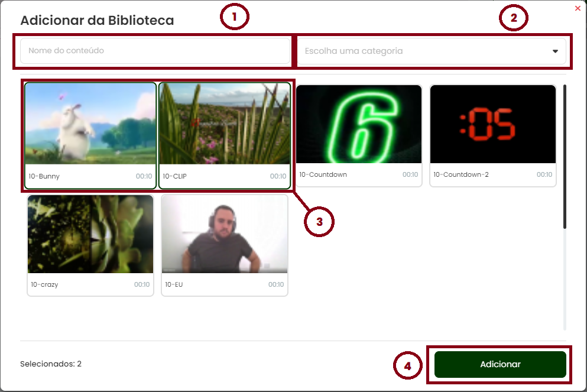Image resolution: width=587 pixels, height=392 pixels.
Task: Click the library list vertical scrollbar
Action: point(565,157)
